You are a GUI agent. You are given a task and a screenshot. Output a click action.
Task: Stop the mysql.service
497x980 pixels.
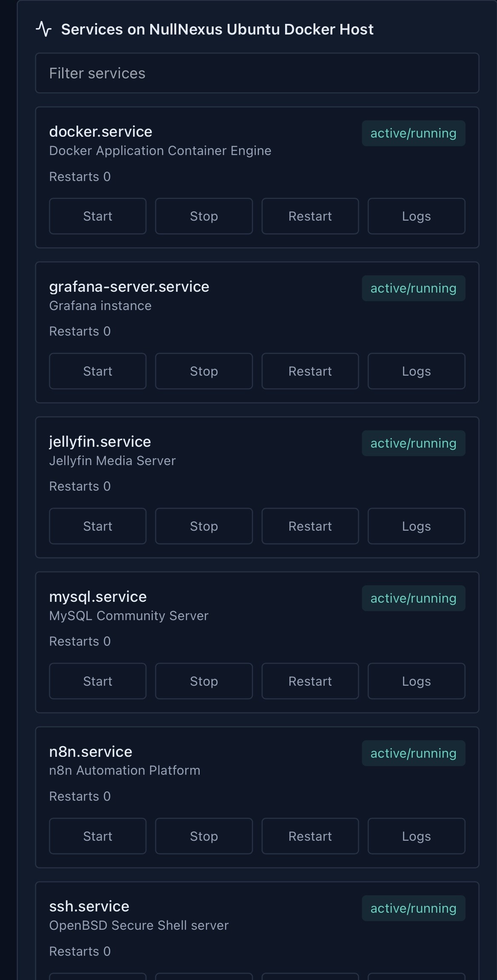[x=204, y=681]
